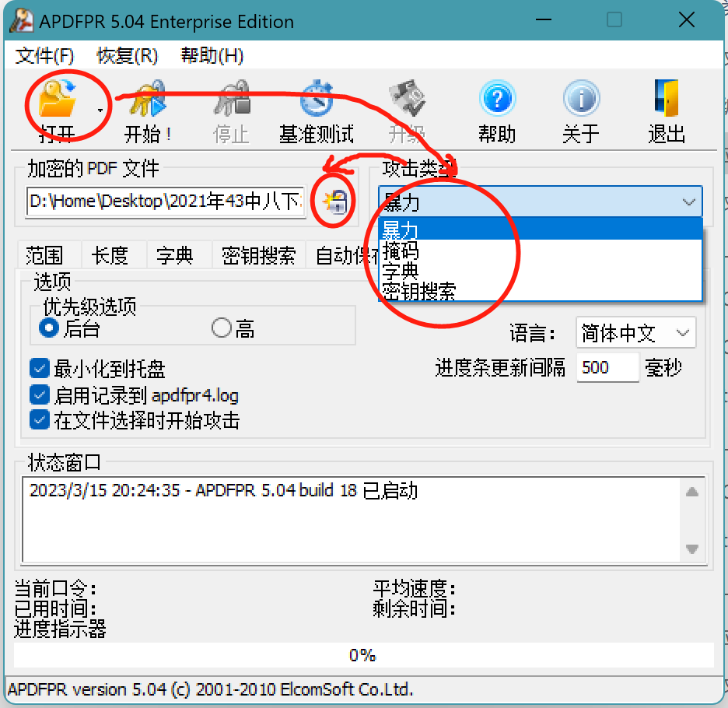Click the 基准测试 benchmark stopwatch icon
728x708 pixels.
[317, 98]
